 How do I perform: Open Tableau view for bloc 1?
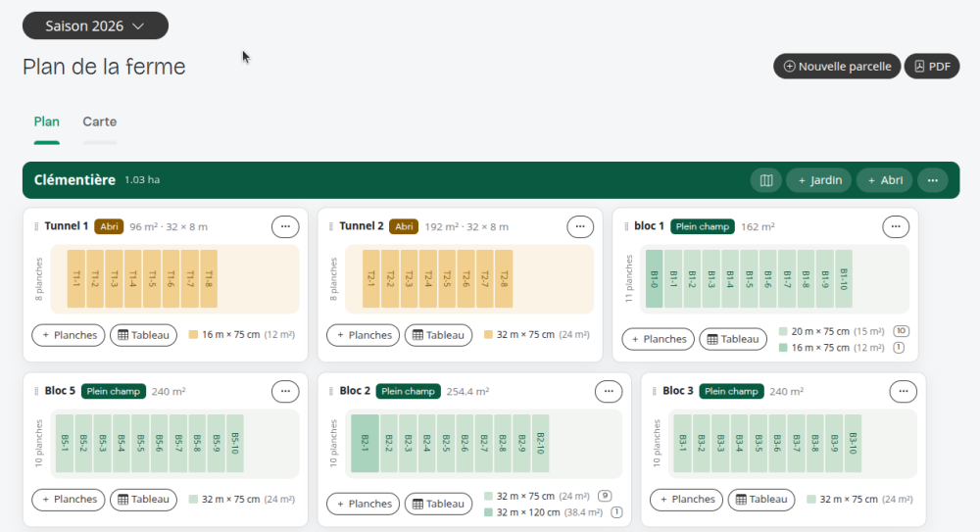pyautogui.click(x=733, y=339)
